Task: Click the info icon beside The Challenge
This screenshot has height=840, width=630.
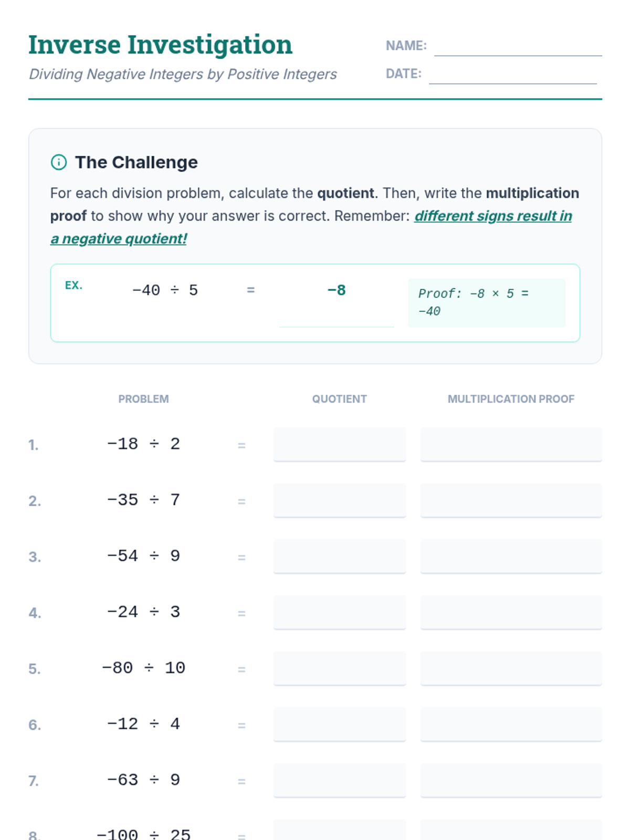Action: 59,162
